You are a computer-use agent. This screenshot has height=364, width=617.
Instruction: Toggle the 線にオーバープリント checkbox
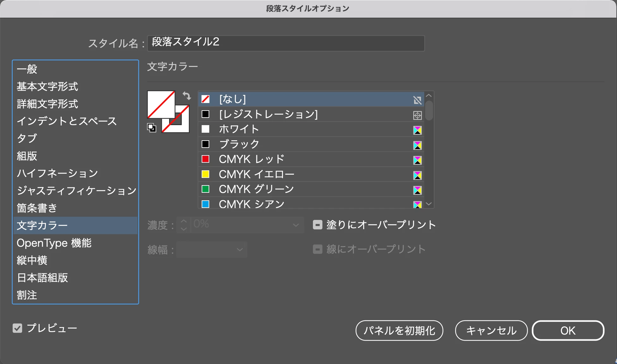(x=317, y=249)
